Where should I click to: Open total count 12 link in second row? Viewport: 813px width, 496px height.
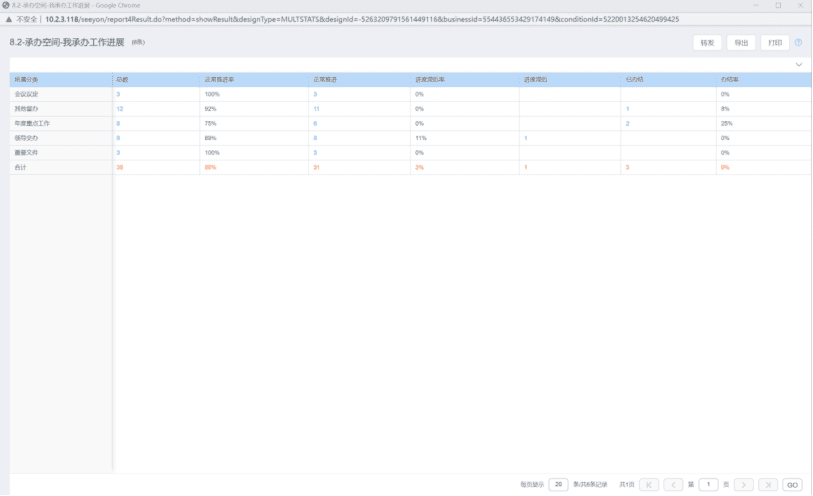point(120,109)
